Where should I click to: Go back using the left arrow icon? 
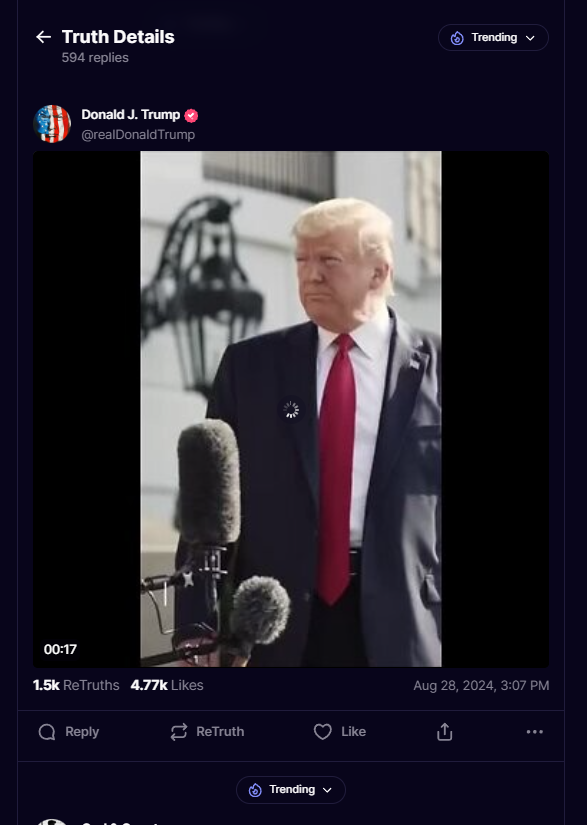pos(43,37)
